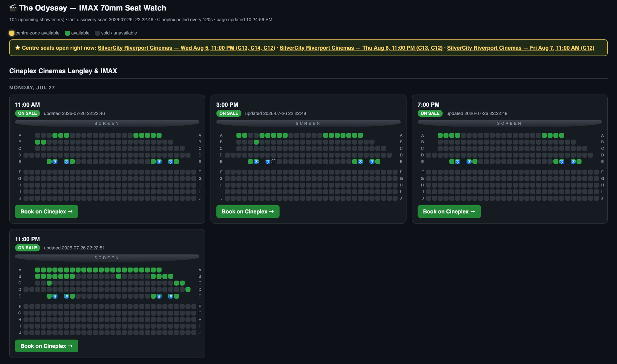The height and width of the screenshot is (364, 617).
Task: Click Book on Cineplex for the 7:00 PM showtime
Action: coord(449,211)
